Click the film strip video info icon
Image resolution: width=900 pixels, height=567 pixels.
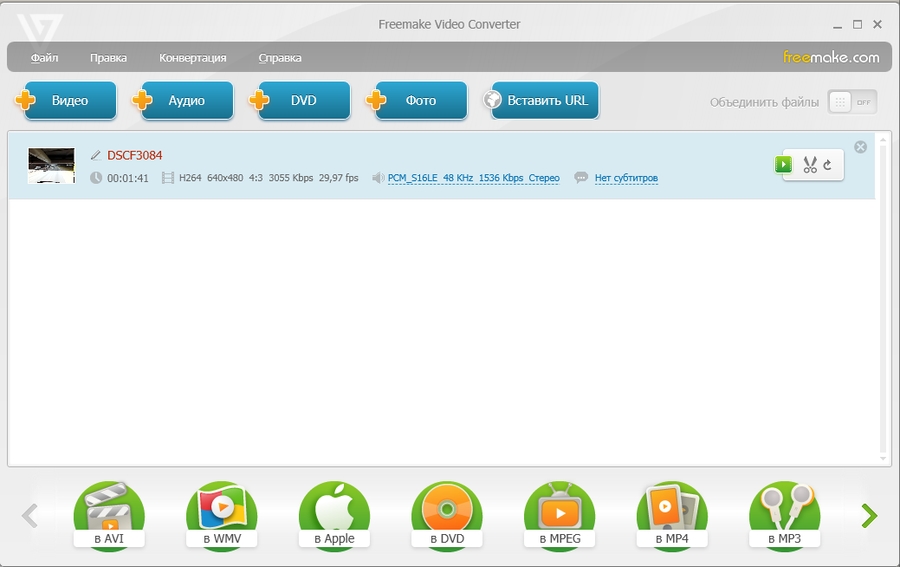coord(168,178)
